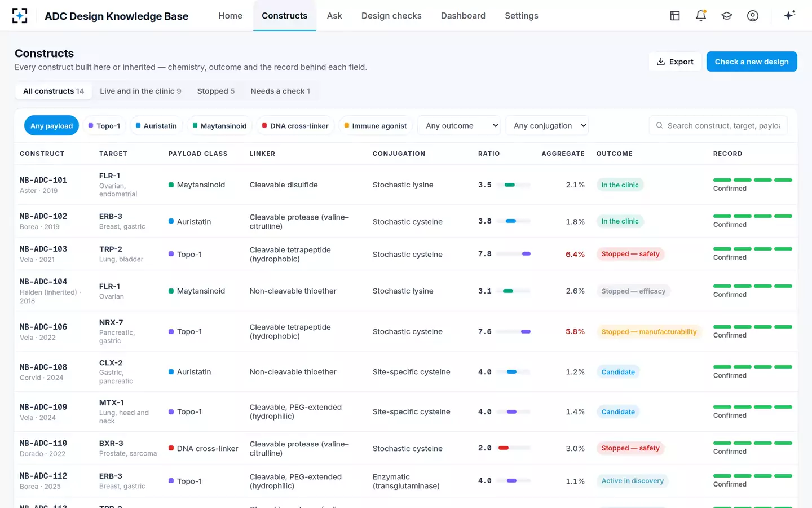Click In the clinic badge for NB-ADC-102
This screenshot has width=812, height=508.
tap(620, 221)
